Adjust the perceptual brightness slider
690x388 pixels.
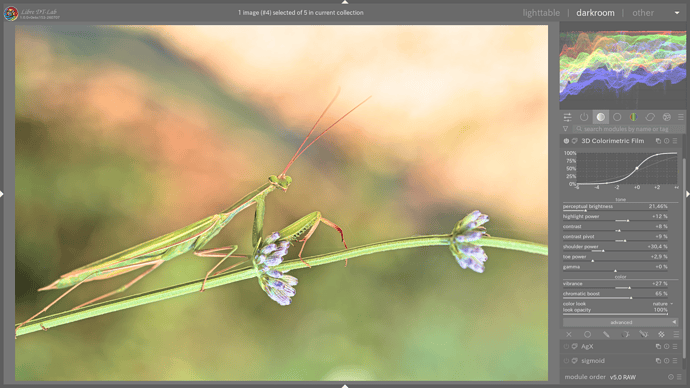pyautogui.click(x=615, y=207)
